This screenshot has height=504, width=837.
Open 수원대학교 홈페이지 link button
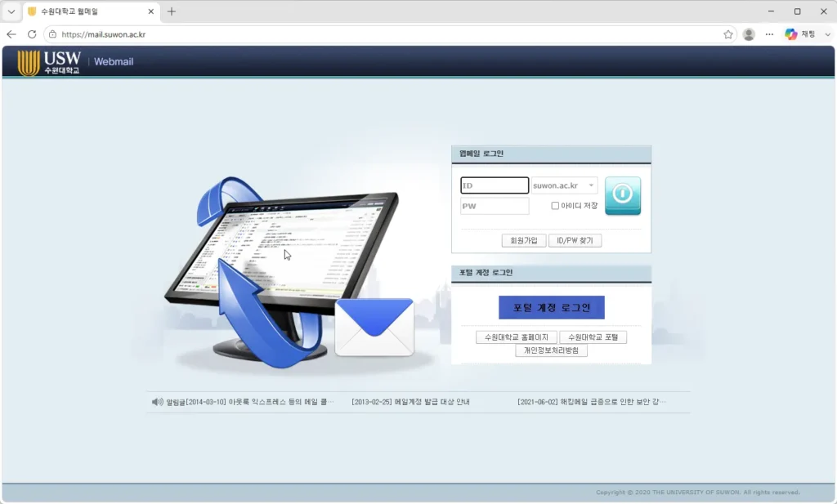(x=517, y=337)
